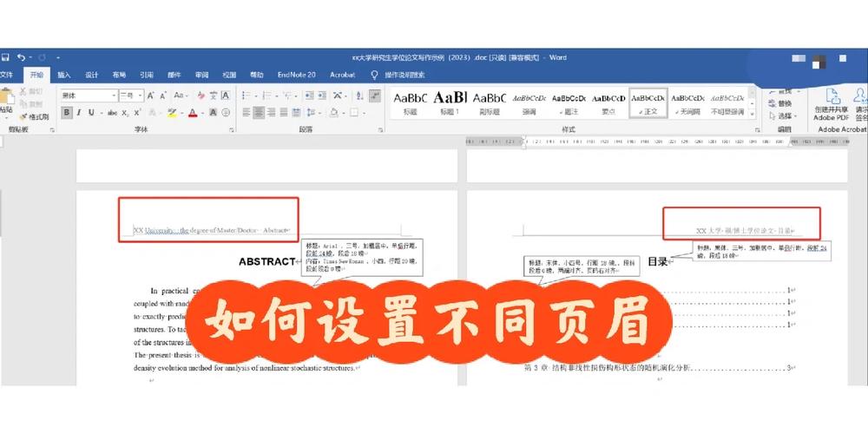Screen dimensions: 868x434
Task: Open the Change Case (Aa) dropdown
Action: click(181, 95)
